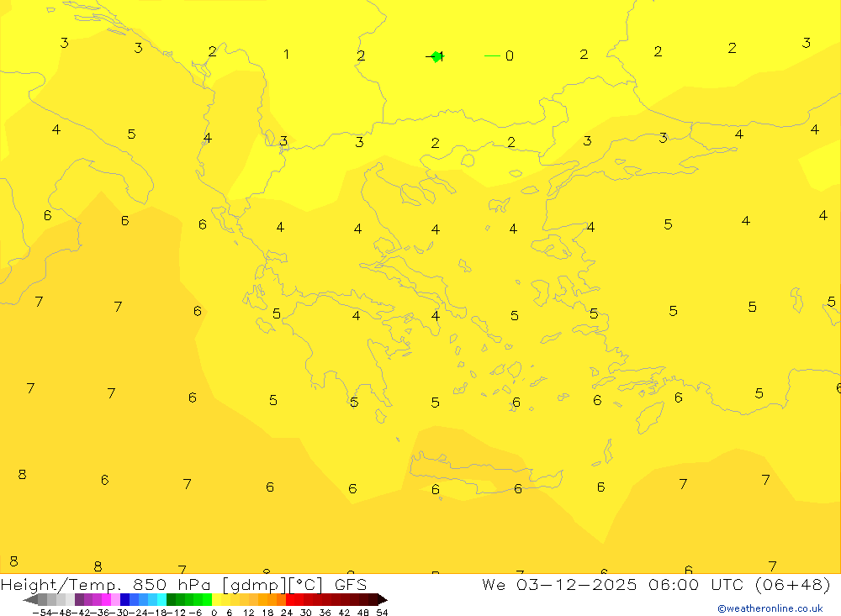Click the 'GFS' model name
841x616 pixels.
pyautogui.click(x=350, y=585)
